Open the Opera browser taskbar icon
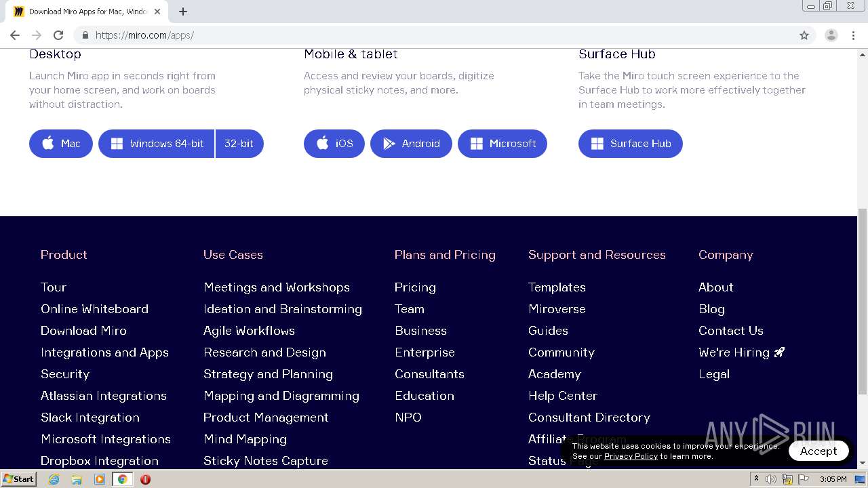Screen dimensions: 868x488 point(145,479)
